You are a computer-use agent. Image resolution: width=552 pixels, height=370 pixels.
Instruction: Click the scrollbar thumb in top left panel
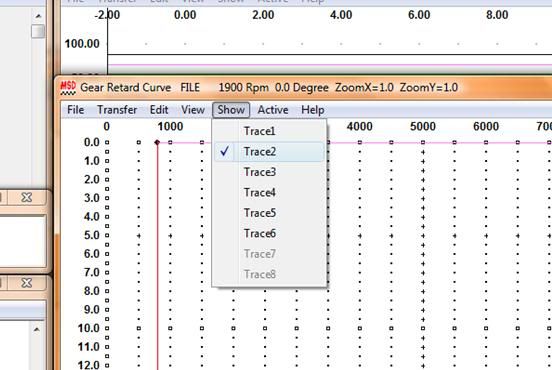pos(38,31)
